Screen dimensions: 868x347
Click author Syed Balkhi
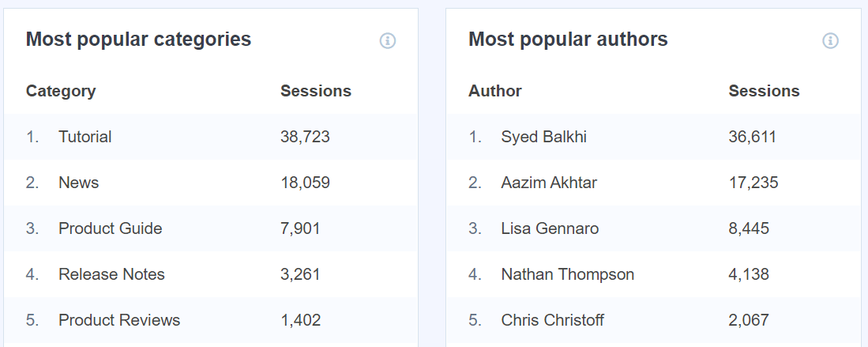click(x=543, y=137)
